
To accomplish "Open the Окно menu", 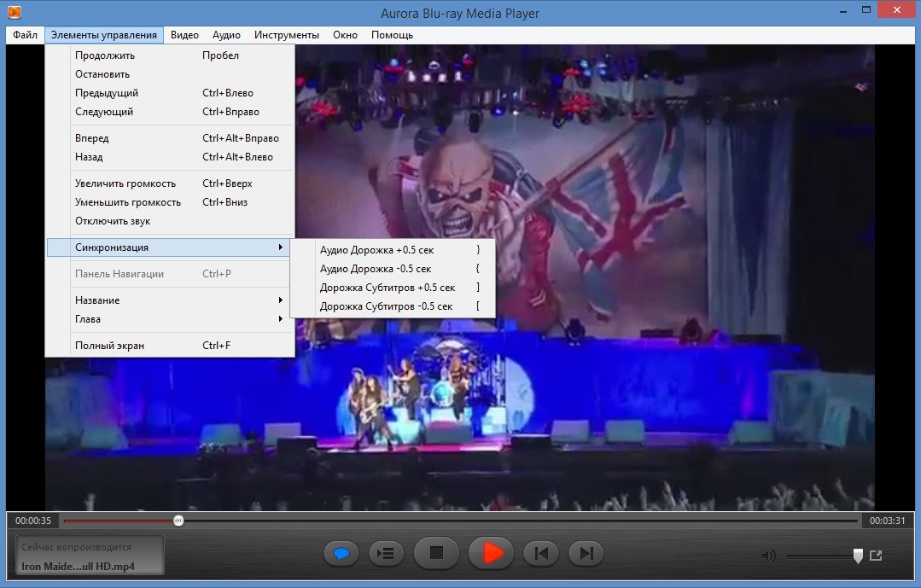I will click(346, 35).
